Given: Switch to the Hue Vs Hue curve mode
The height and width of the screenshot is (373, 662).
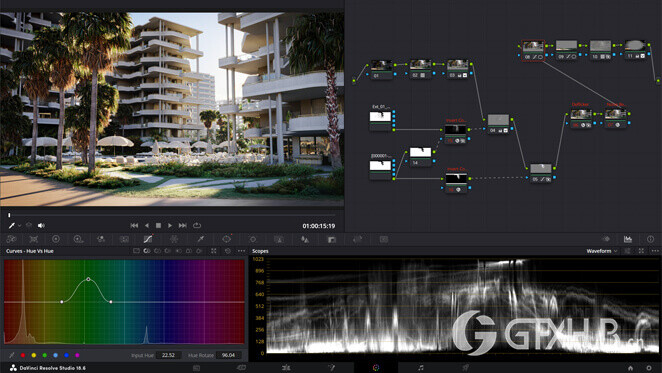Looking at the screenshot, I should pyautogui.click(x=147, y=251).
